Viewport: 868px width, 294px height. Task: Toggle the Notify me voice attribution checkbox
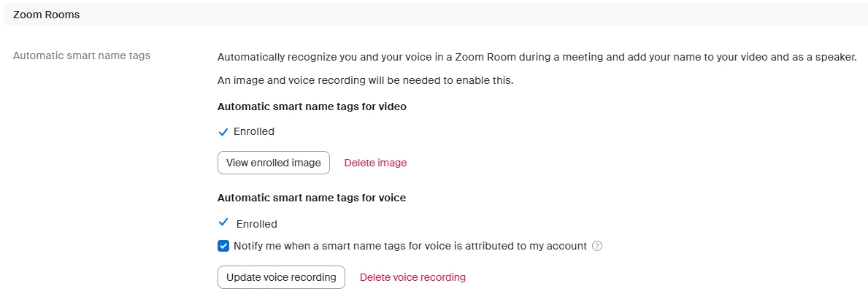[x=223, y=246]
